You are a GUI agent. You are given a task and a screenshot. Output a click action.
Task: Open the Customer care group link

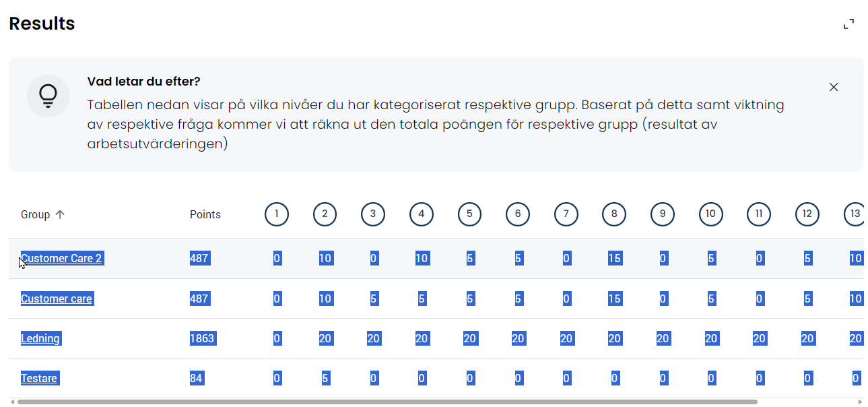click(57, 299)
